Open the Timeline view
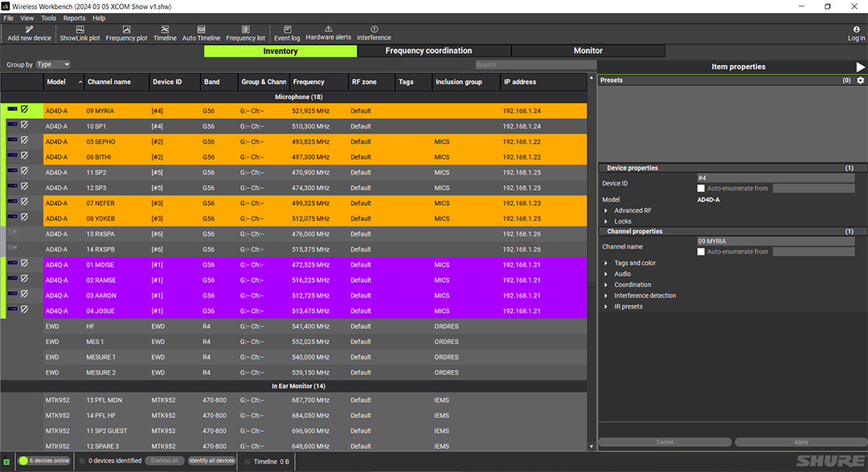This screenshot has height=472, width=868. (165, 33)
